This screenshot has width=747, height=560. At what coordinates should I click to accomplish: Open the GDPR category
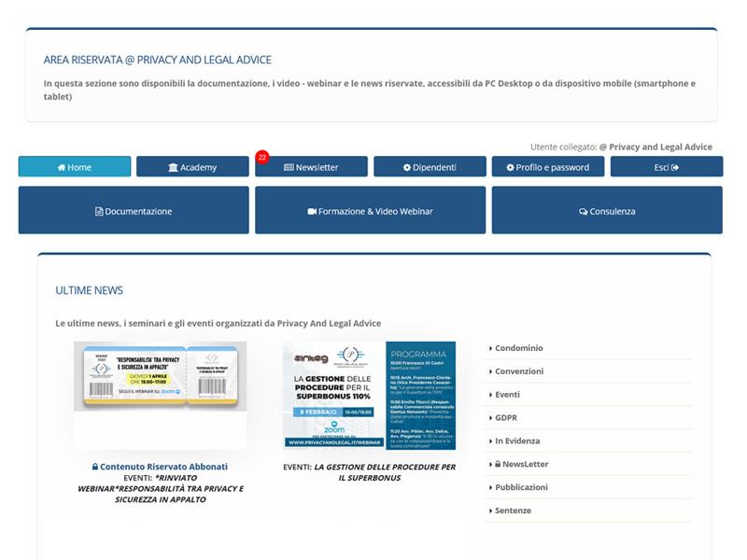pos(506,417)
